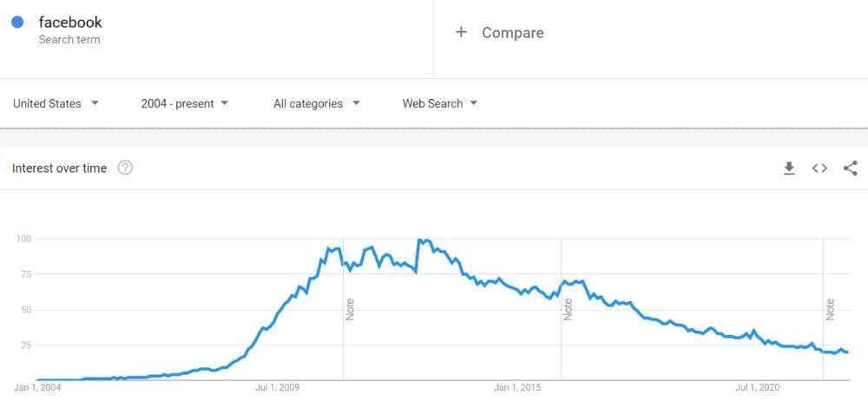Click the embed code icon
This screenshot has height=408, width=868.
(819, 168)
